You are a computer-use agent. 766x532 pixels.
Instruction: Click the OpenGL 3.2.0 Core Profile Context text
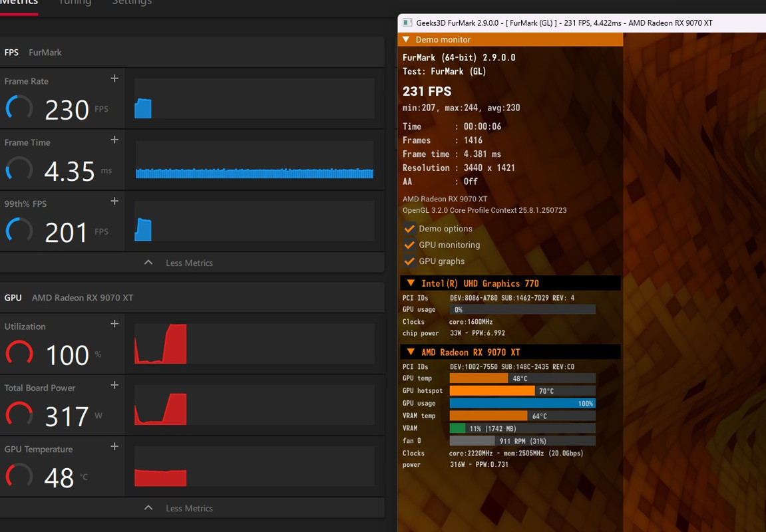pyautogui.click(x=484, y=210)
